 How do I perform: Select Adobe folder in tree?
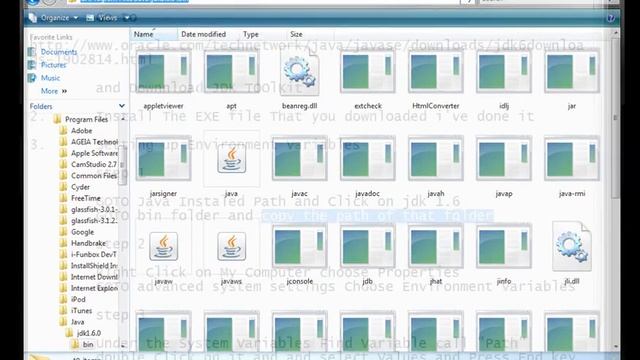tap(81, 131)
